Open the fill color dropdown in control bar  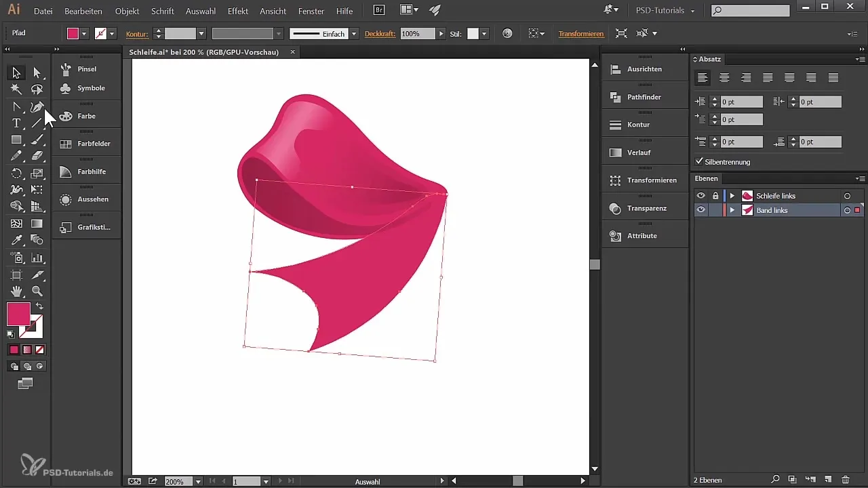pyautogui.click(x=84, y=34)
